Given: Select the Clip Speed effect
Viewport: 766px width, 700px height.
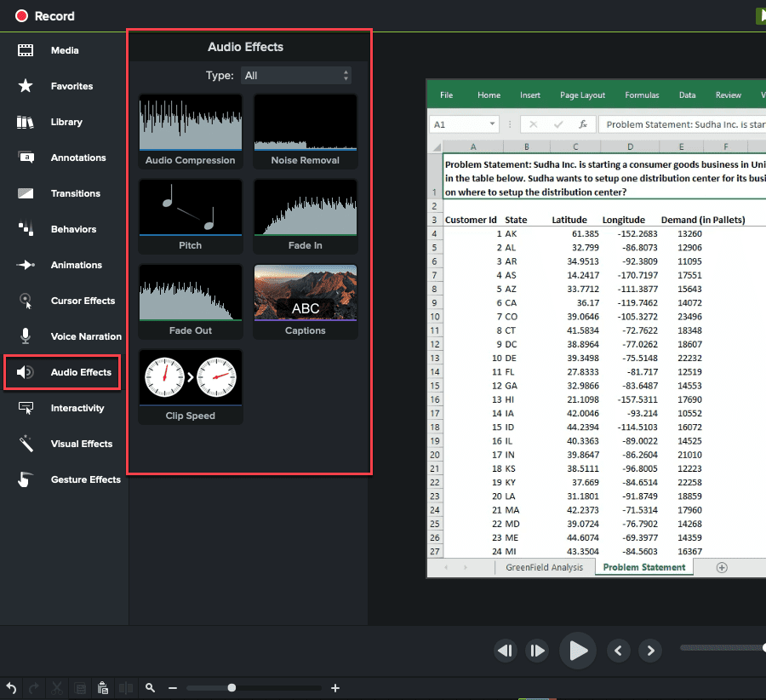Looking at the screenshot, I should (x=190, y=386).
